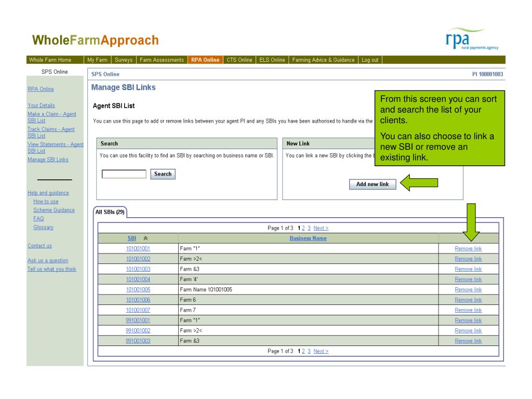Open the Scheme Guidance link
This screenshot has width=532, height=399.
point(54,210)
